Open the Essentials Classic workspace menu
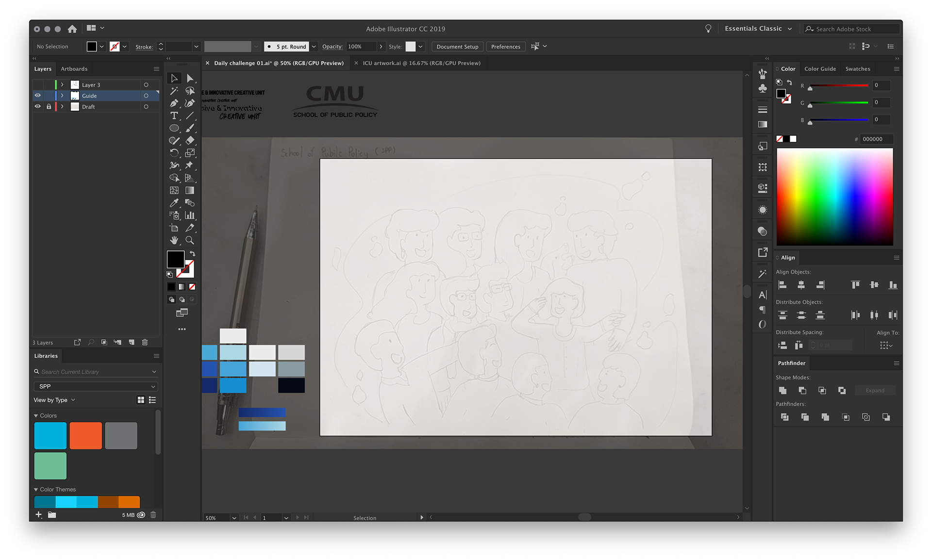 (758, 29)
